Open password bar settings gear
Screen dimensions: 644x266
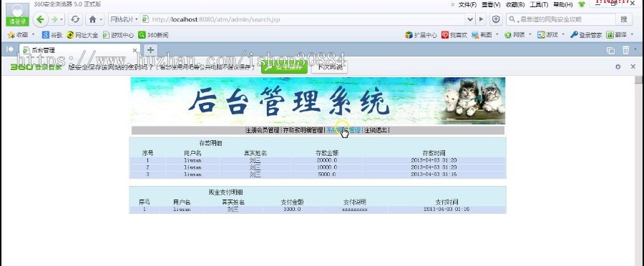click(x=618, y=66)
